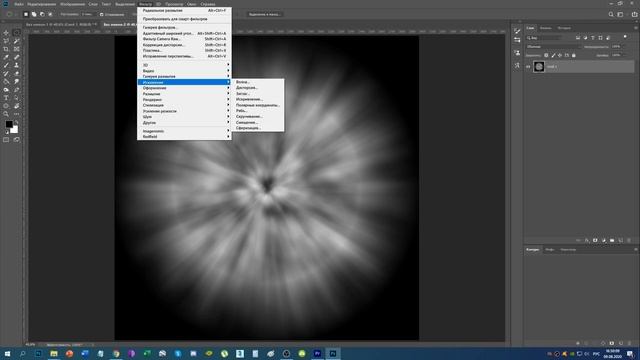
Task: Open the Редактирование menu
Action: tap(41, 4)
